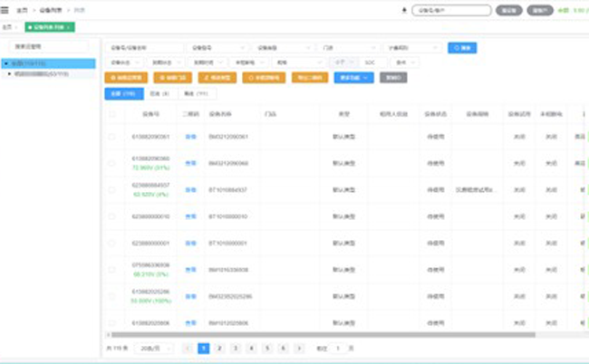
Task: Click the blue link in row 613882090361
Action: coord(190,137)
